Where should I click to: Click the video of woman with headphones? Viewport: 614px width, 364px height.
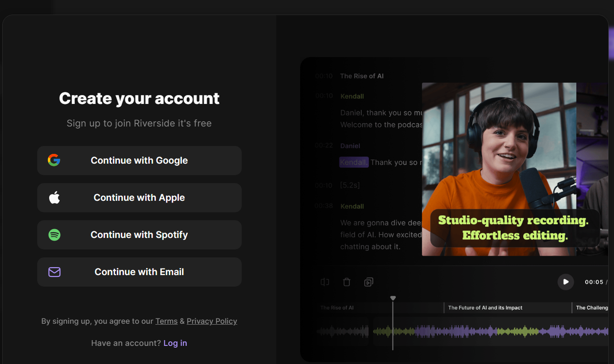point(499,169)
